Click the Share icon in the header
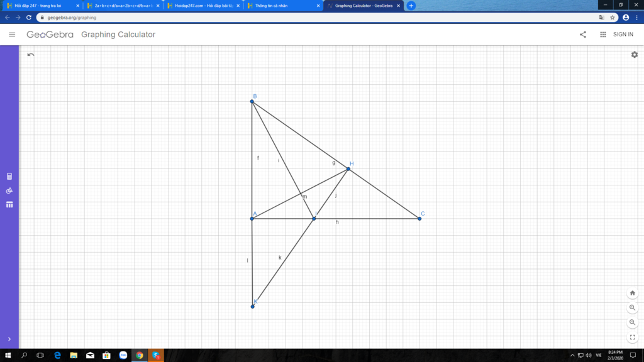 583,35
